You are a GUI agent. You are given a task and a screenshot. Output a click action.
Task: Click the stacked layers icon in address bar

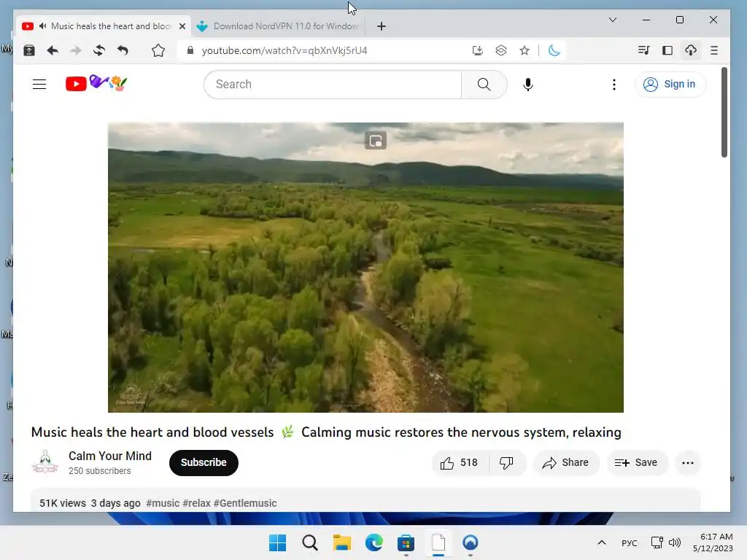click(x=501, y=50)
